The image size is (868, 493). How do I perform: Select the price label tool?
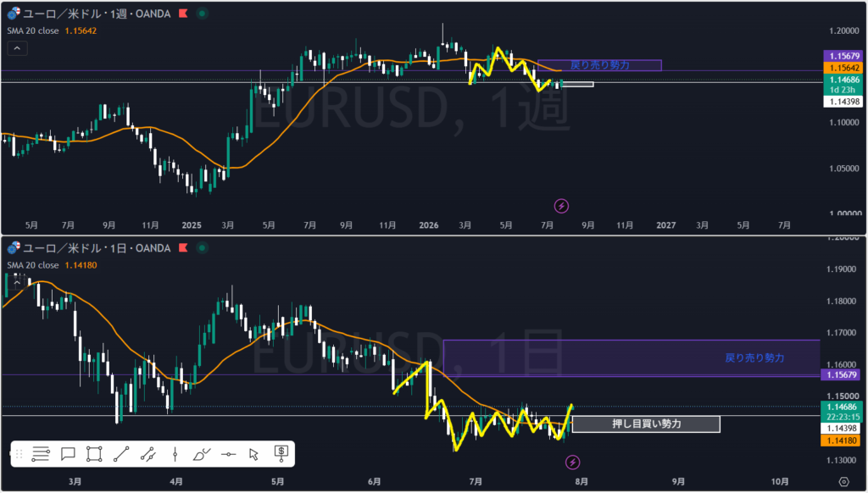pos(281,454)
